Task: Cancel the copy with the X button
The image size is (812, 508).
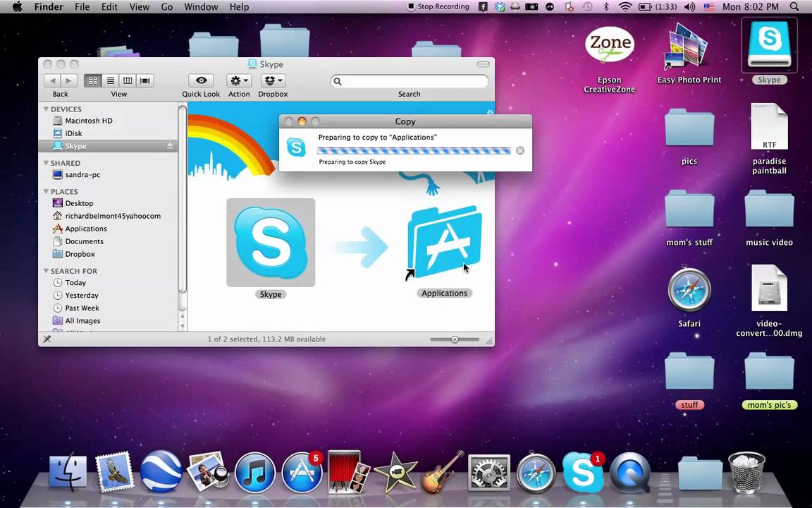Action: 520,150
